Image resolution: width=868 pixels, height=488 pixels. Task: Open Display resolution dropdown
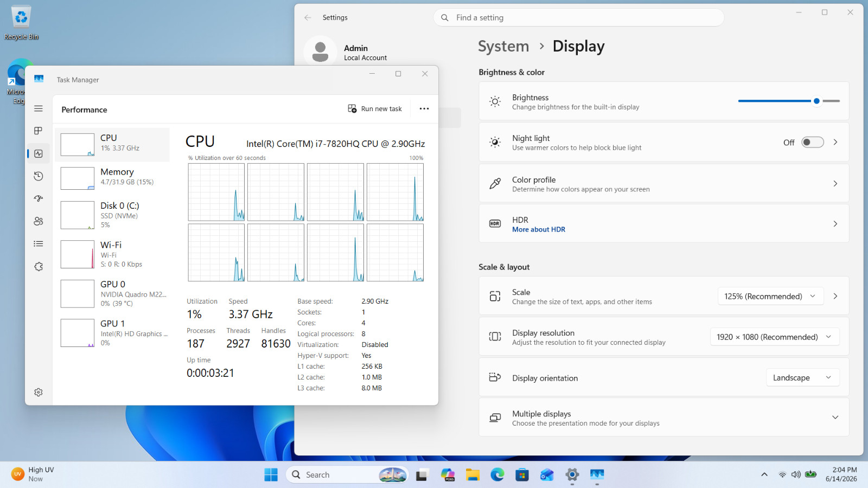pyautogui.click(x=775, y=337)
